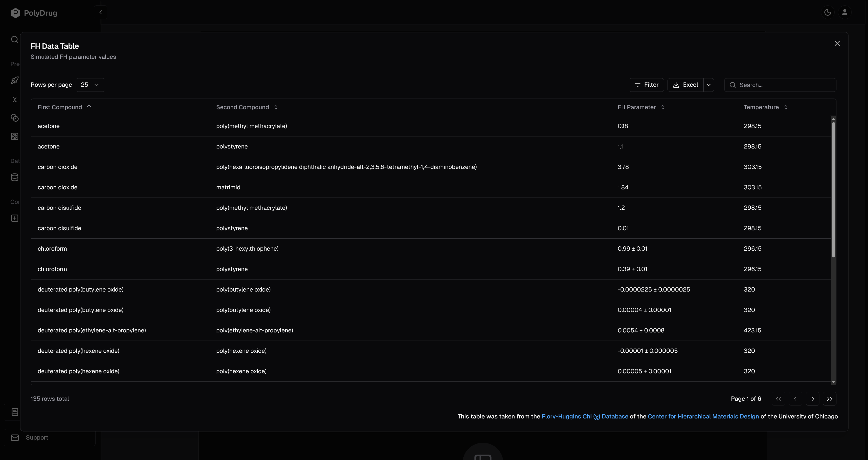Open the Support mail item
The image size is (868, 460).
tap(37, 438)
